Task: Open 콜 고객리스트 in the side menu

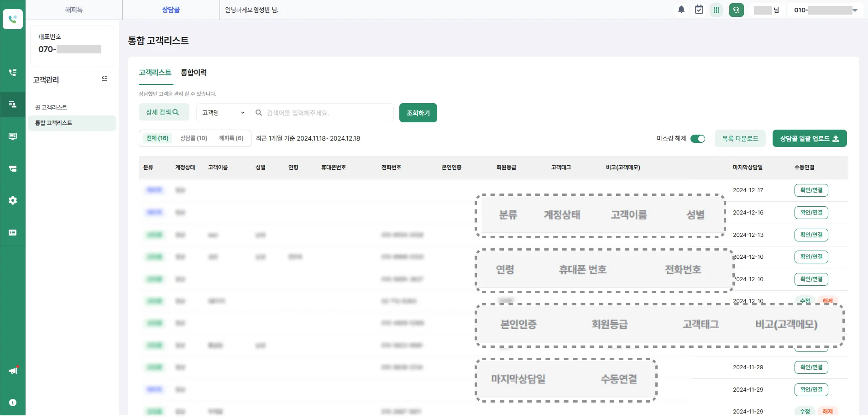Action: click(x=51, y=107)
